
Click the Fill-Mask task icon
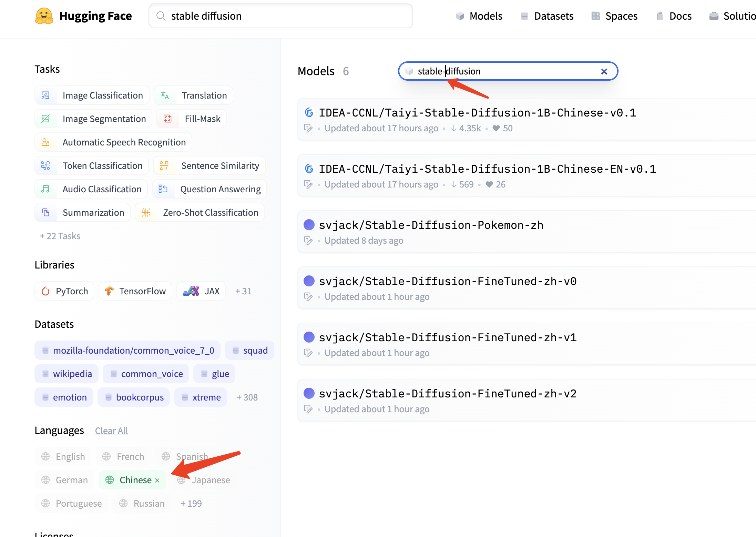167,119
